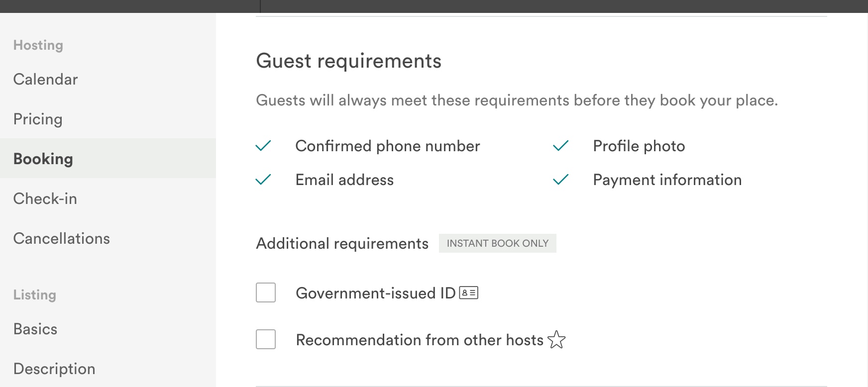Click the Government-issued ID label text
This screenshot has height=387, width=868.
pos(376,293)
